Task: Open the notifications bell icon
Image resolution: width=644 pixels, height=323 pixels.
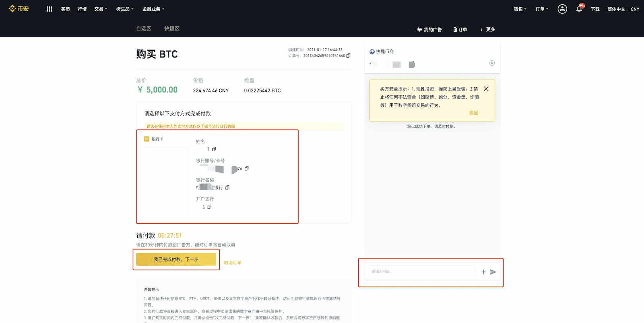Action: point(579,9)
